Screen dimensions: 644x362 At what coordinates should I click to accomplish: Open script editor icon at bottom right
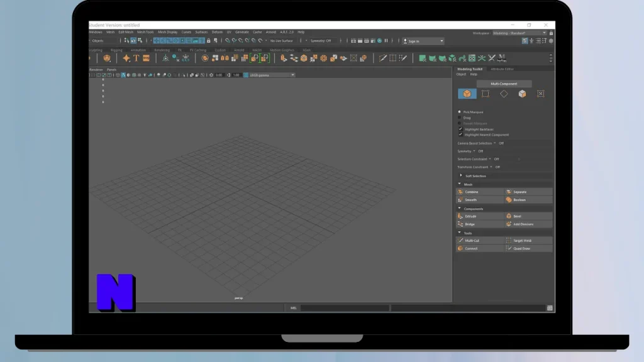point(550,308)
